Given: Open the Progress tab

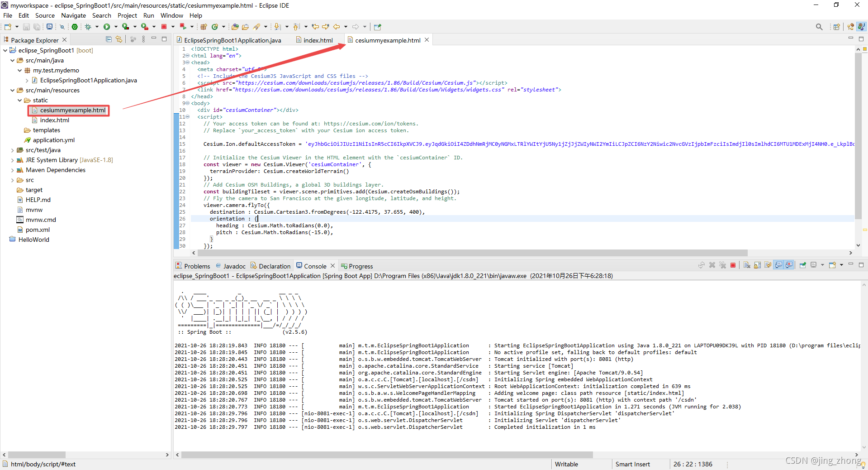Looking at the screenshot, I should [x=357, y=266].
